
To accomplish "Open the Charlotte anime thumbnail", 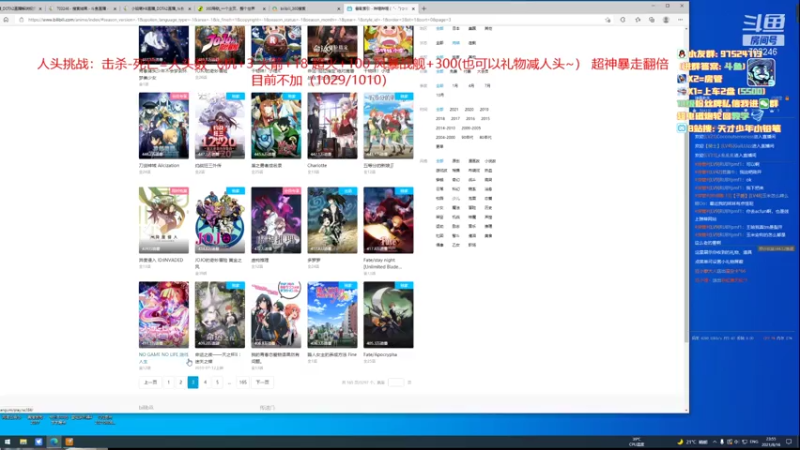I will tap(332, 126).
